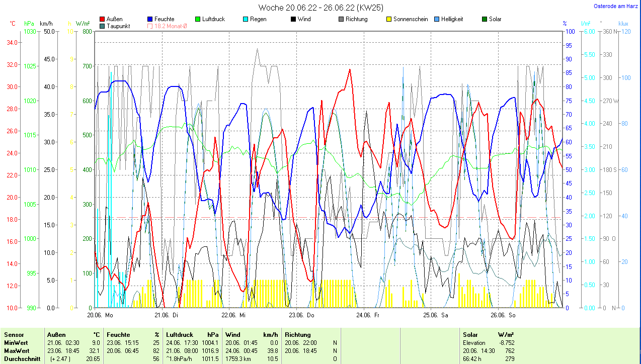Click the Taupunkt legend square

103,26
